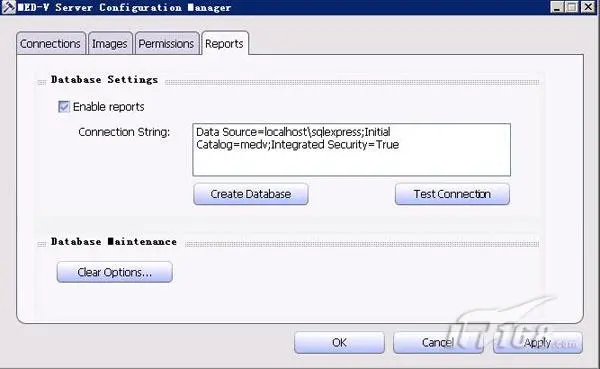The height and width of the screenshot is (369, 600).
Task: Click the MED-V app icon in title bar
Action: point(8,7)
